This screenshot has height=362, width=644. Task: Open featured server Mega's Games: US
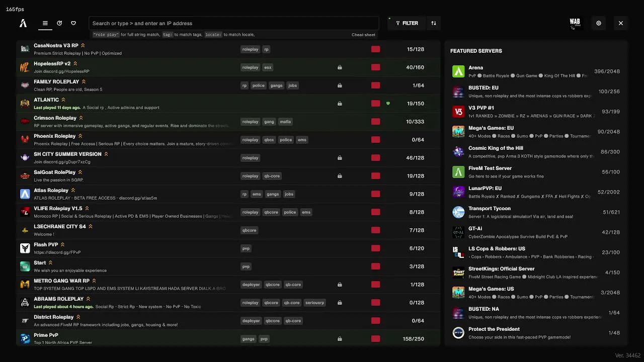(x=536, y=293)
